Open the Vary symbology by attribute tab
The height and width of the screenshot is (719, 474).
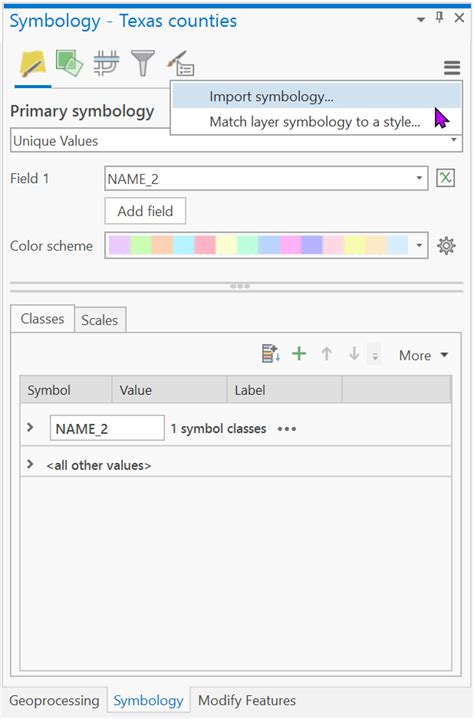(x=69, y=63)
